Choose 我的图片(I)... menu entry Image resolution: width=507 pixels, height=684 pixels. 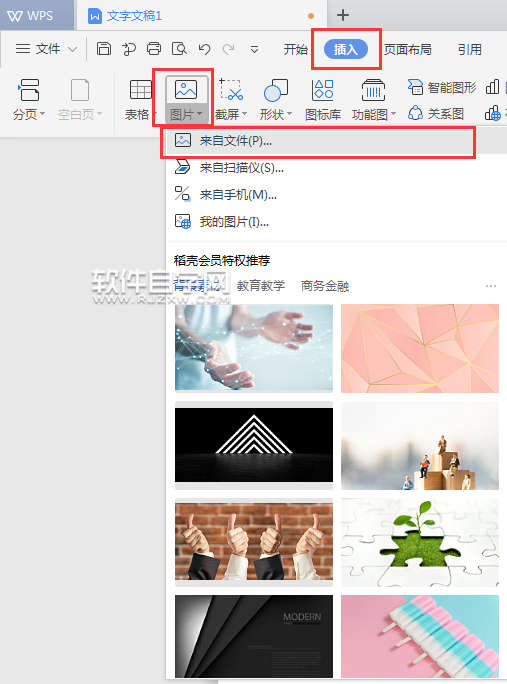click(336, 222)
